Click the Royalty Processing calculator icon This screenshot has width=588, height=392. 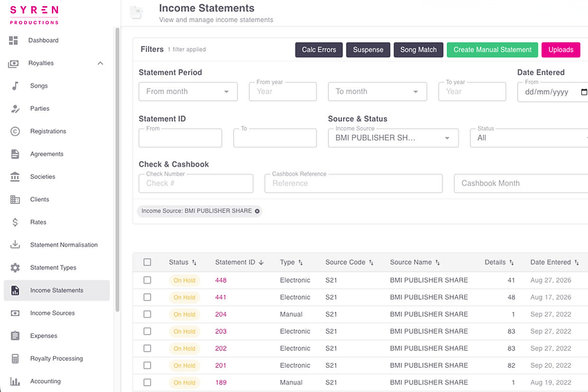click(15, 359)
